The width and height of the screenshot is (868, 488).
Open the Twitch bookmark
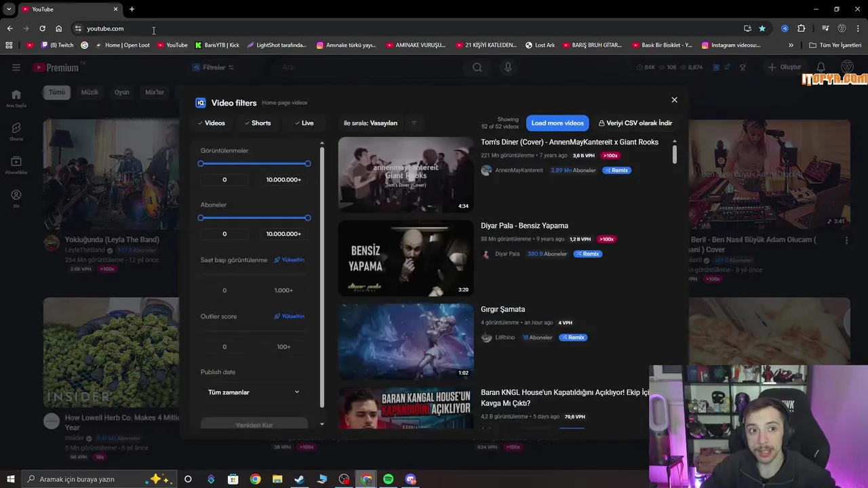(58, 45)
